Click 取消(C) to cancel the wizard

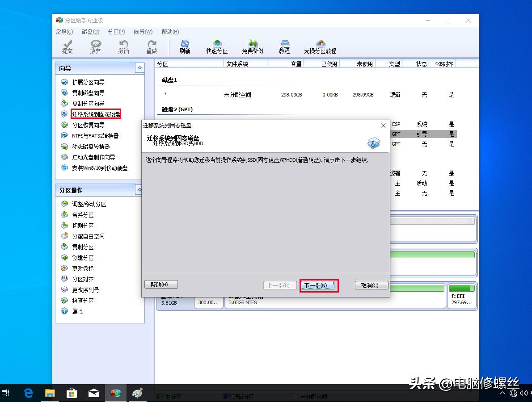(371, 285)
